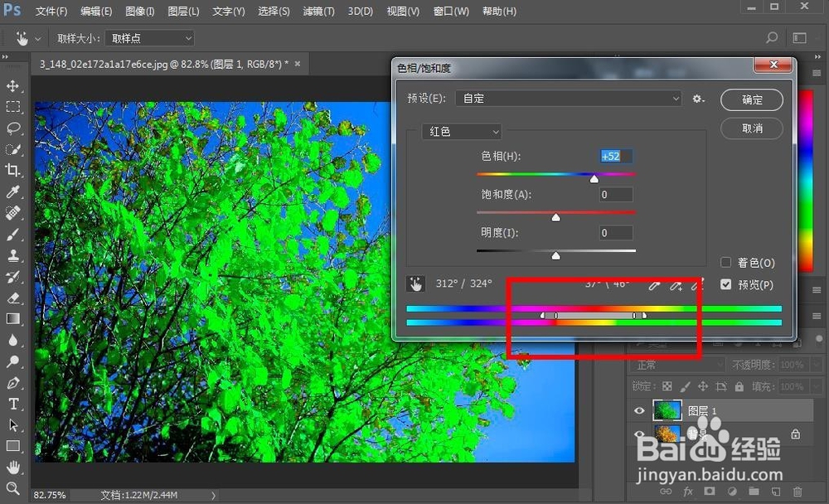Expand the status bar info arrow
Image resolution: width=829 pixels, height=504 pixels.
pos(213,496)
